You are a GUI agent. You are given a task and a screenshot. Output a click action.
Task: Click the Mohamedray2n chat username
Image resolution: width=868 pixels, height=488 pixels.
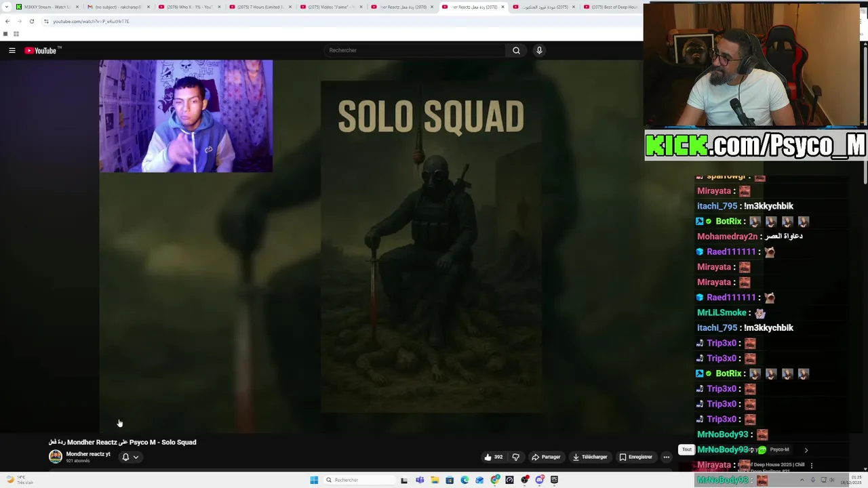click(x=727, y=237)
